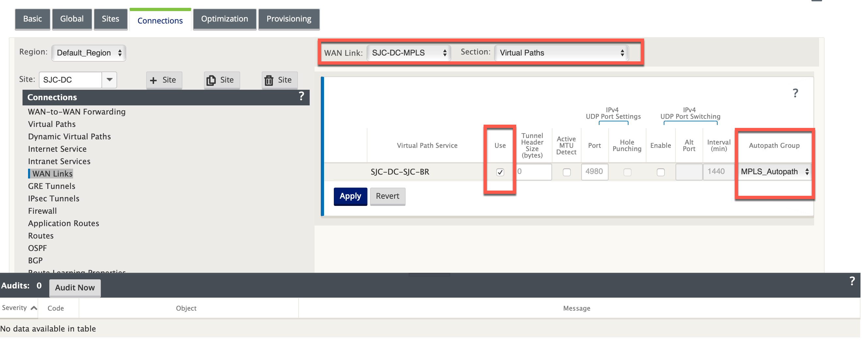
Task: Open the Autopath Group MPLS_Autopath dropdown
Action: point(774,172)
